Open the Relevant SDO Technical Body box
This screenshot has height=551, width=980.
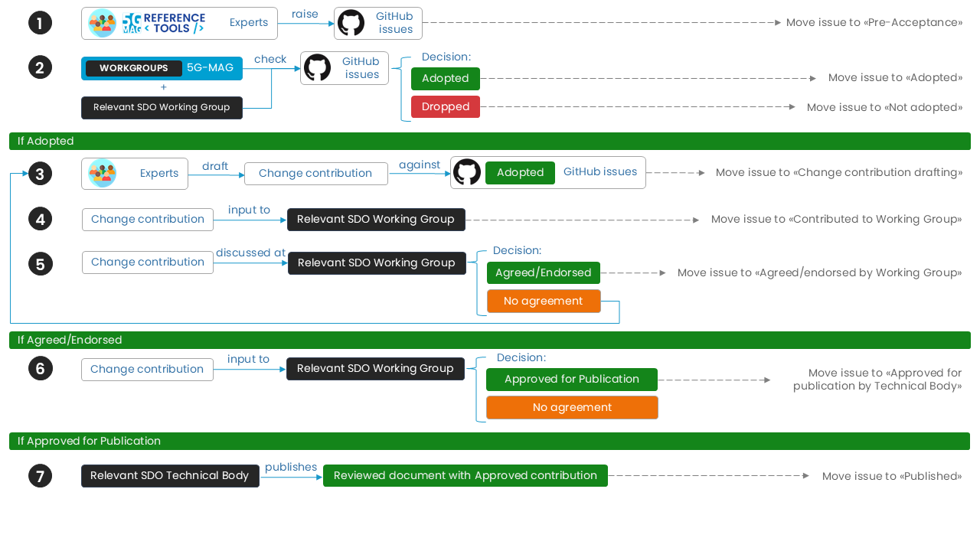170,476
